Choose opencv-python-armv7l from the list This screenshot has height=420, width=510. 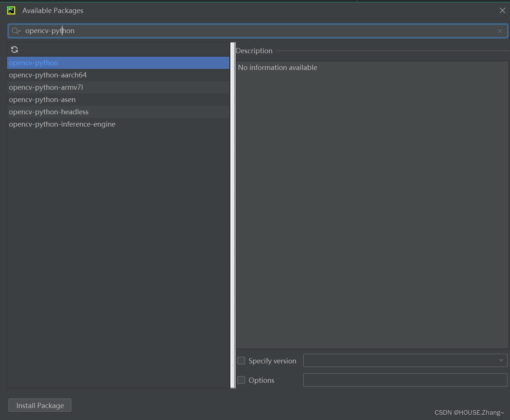(x=46, y=87)
